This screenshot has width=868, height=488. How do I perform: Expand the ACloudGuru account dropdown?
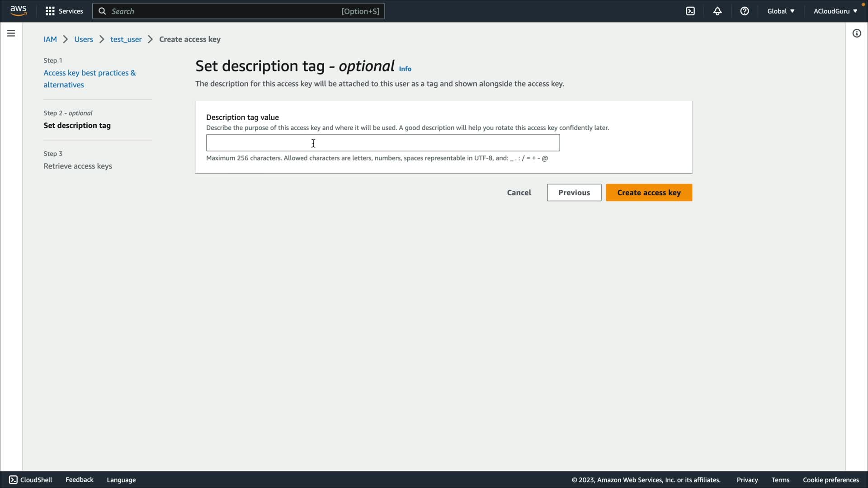tap(835, 11)
